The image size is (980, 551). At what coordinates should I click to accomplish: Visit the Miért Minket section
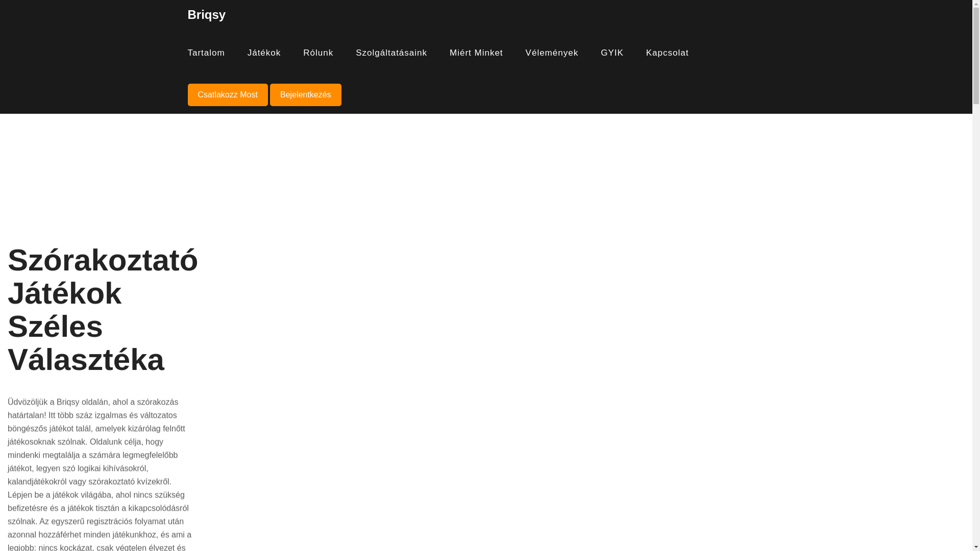point(476,53)
